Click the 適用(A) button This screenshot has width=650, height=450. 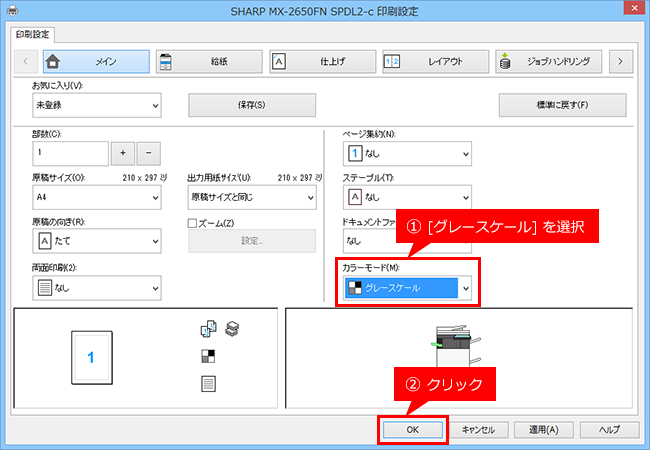[x=544, y=430]
